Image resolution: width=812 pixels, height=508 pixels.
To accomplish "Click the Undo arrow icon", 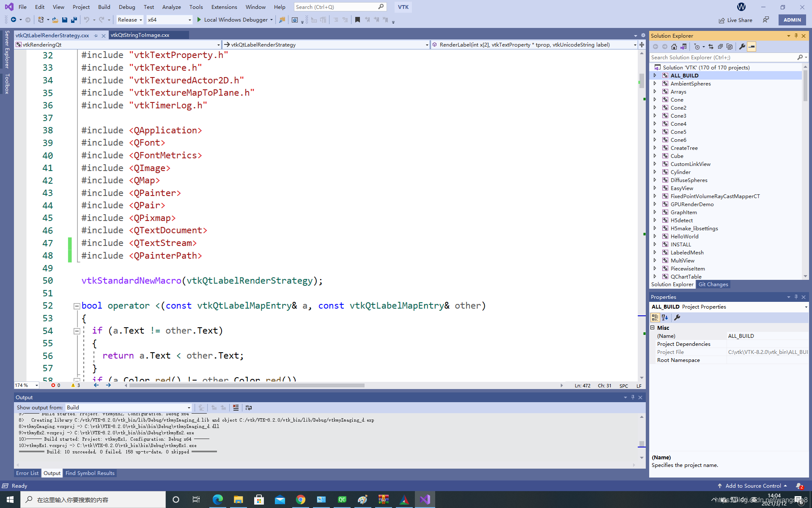I will 86,19.
